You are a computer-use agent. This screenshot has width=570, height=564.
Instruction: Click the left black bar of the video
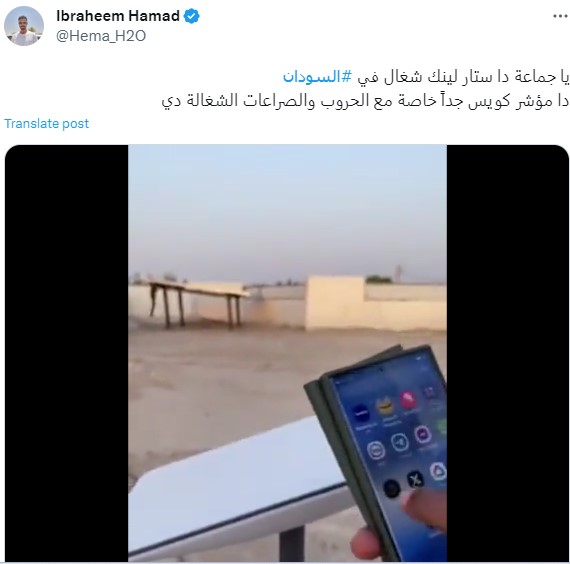pyautogui.click(x=67, y=353)
